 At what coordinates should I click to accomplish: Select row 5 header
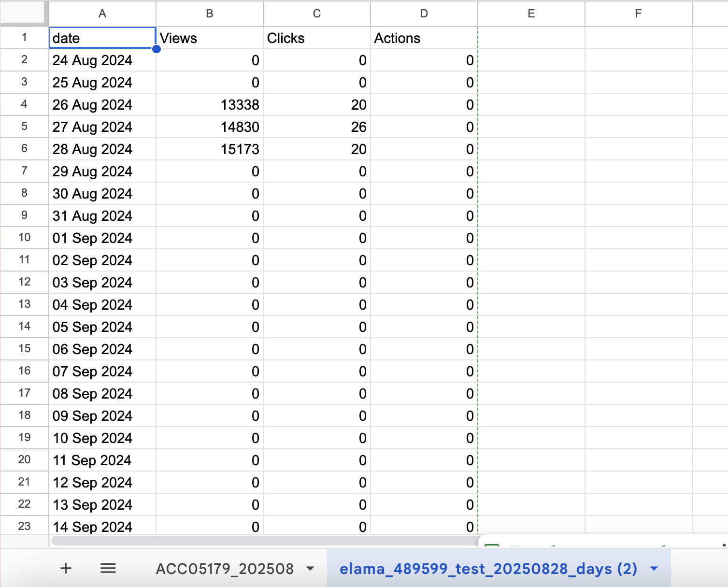tap(24, 127)
